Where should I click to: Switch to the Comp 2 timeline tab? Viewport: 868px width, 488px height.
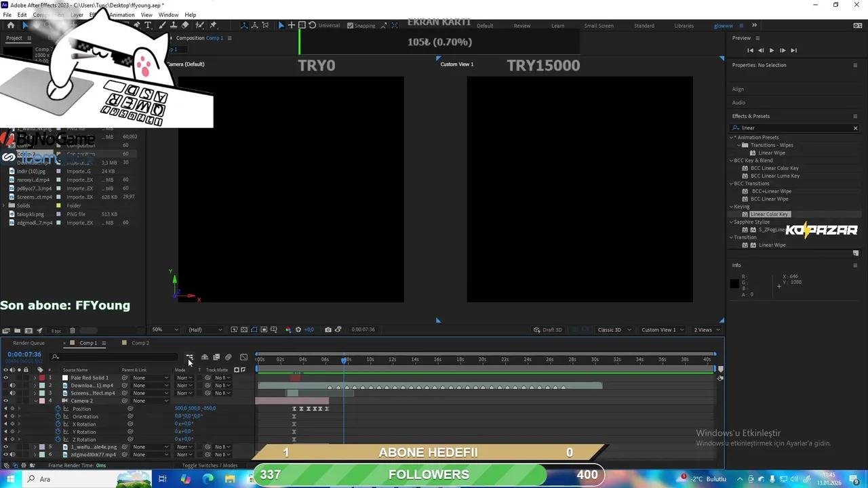click(x=140, y=343)
